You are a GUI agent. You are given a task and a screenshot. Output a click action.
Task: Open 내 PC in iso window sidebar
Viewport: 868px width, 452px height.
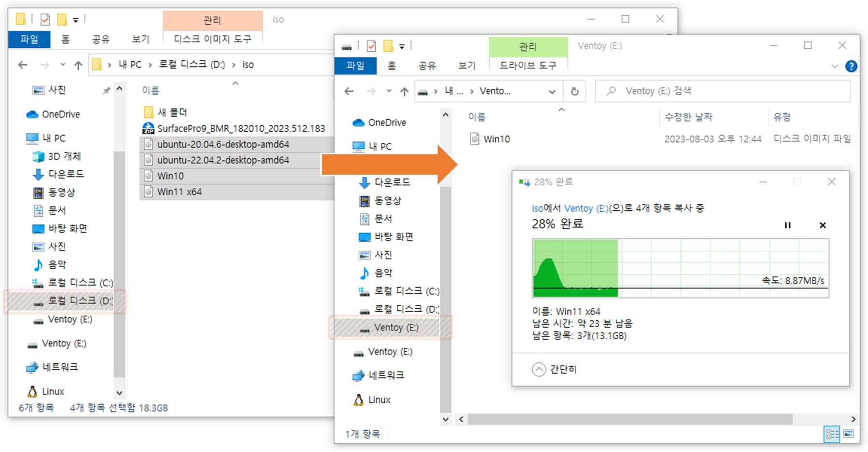(x=46, y=138)
